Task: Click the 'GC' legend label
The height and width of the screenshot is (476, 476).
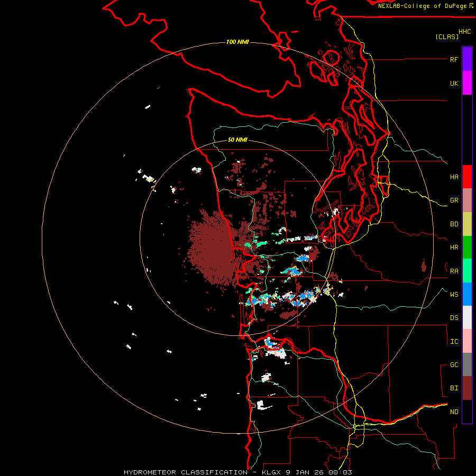Action: coord(454,365)
